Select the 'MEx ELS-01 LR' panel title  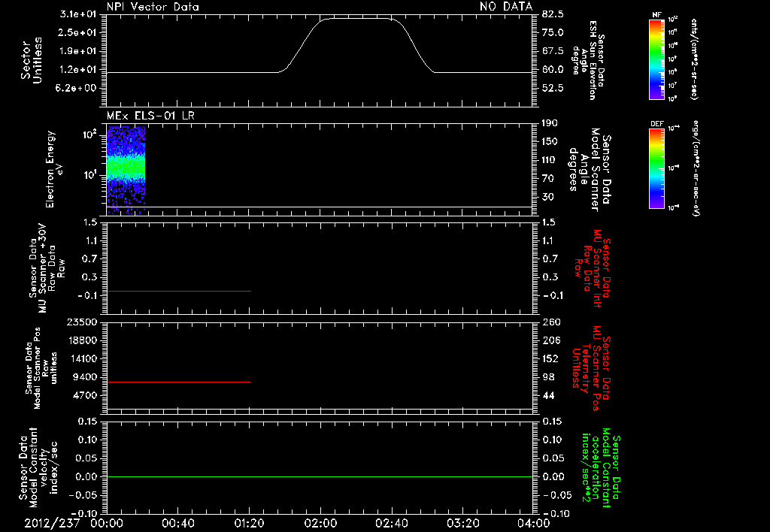[150, 116]
